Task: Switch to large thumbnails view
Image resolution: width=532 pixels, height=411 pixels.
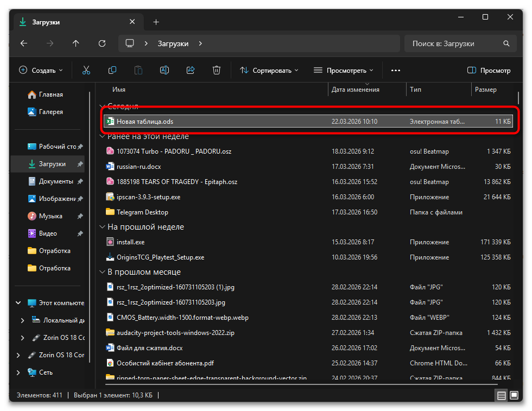Action: click(514, 396)
